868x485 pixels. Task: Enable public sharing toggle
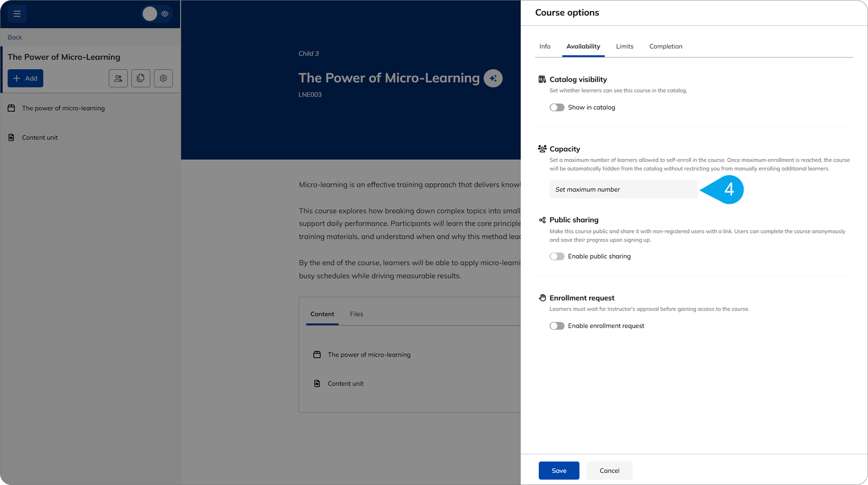coord(557,256)
